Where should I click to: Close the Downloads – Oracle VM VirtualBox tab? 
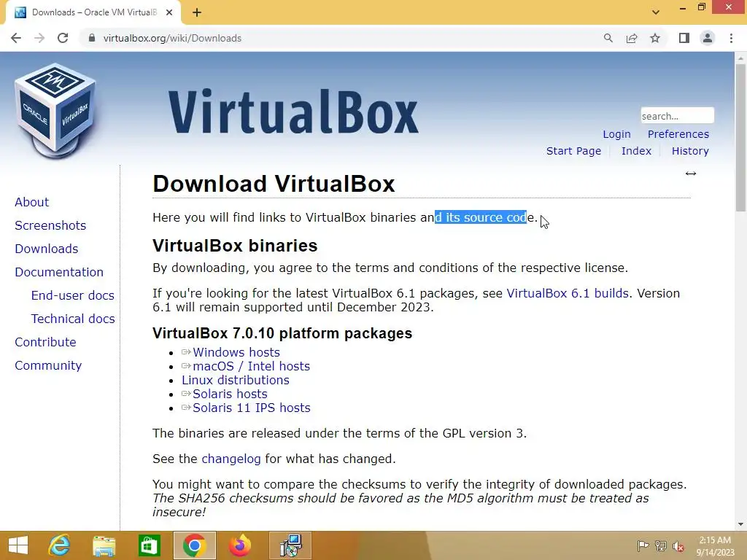pos(169,12)
